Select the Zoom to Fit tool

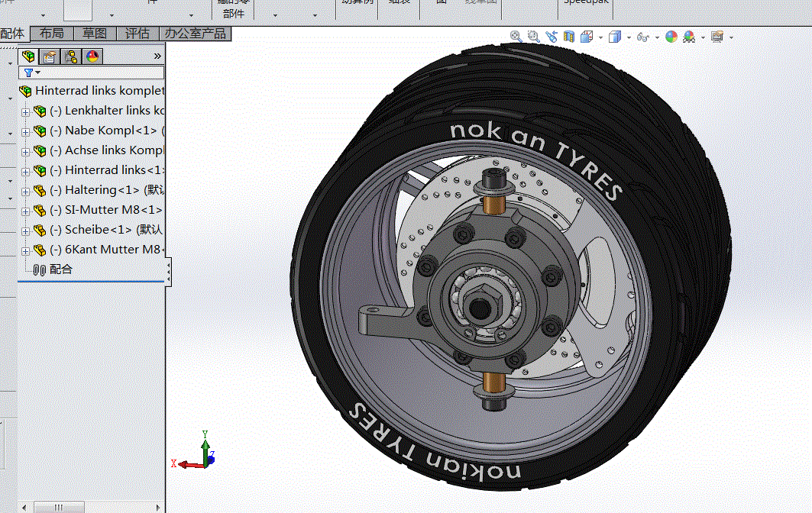pyautogui.click(x=515, y=36)
